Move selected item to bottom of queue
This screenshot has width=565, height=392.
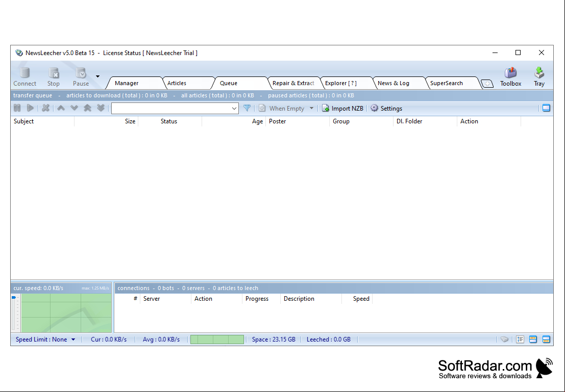(x=101, y=108)
